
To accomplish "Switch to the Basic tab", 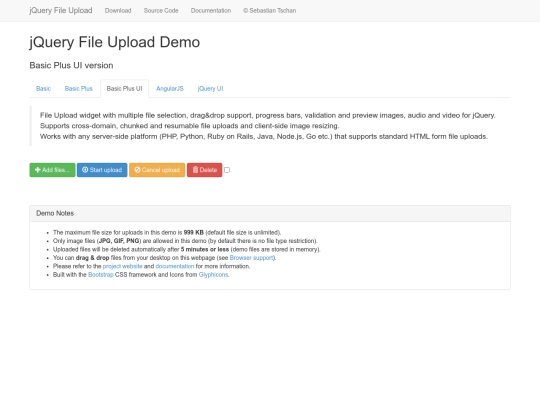I will click(43, 89).
